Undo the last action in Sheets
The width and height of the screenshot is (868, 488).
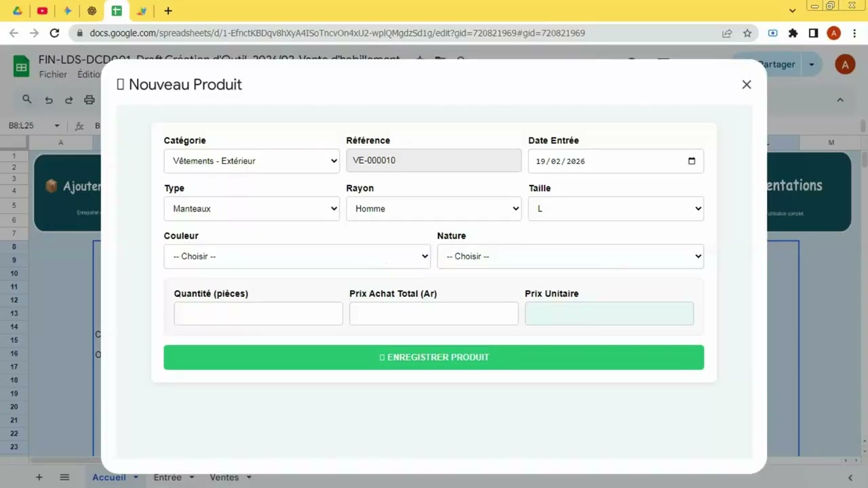48,100
